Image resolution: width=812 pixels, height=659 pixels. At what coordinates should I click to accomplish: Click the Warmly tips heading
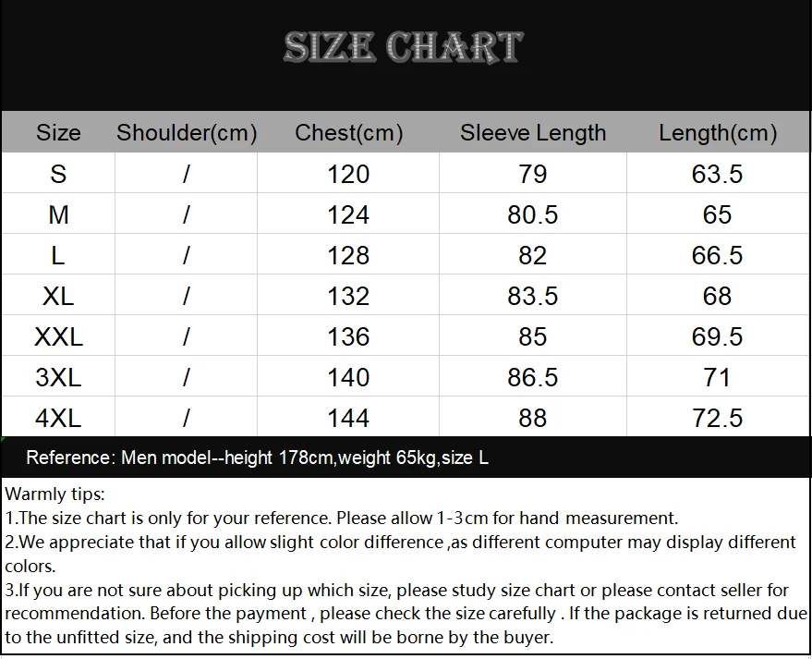(55, 494)
